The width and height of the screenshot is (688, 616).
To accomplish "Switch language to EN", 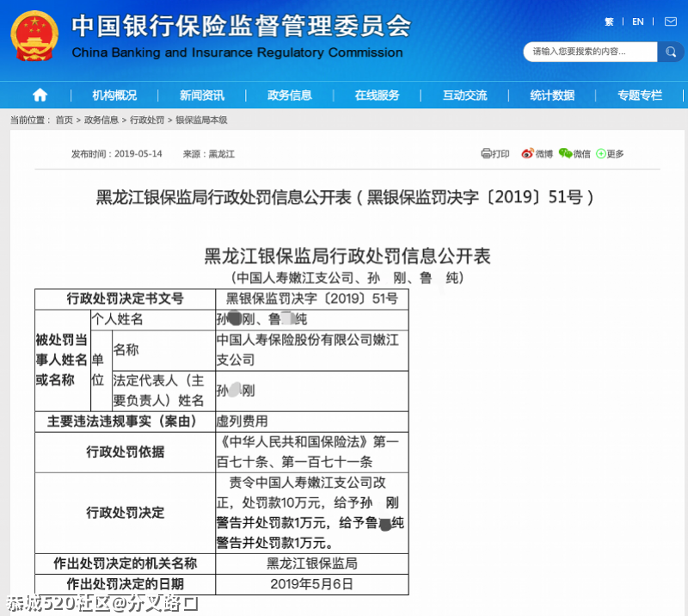I will [x=637, y=22].
